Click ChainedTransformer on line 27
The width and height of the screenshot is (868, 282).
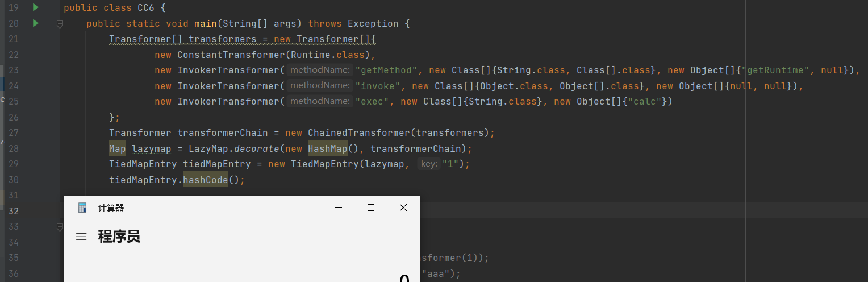(358, 133)
